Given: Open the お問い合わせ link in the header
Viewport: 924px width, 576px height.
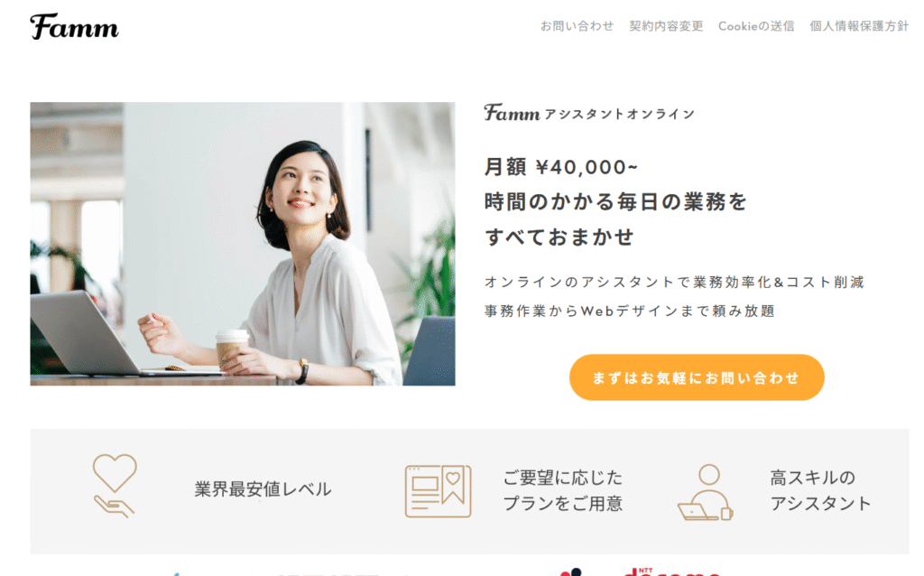Looking at the screenshot, I should (577, 26).
